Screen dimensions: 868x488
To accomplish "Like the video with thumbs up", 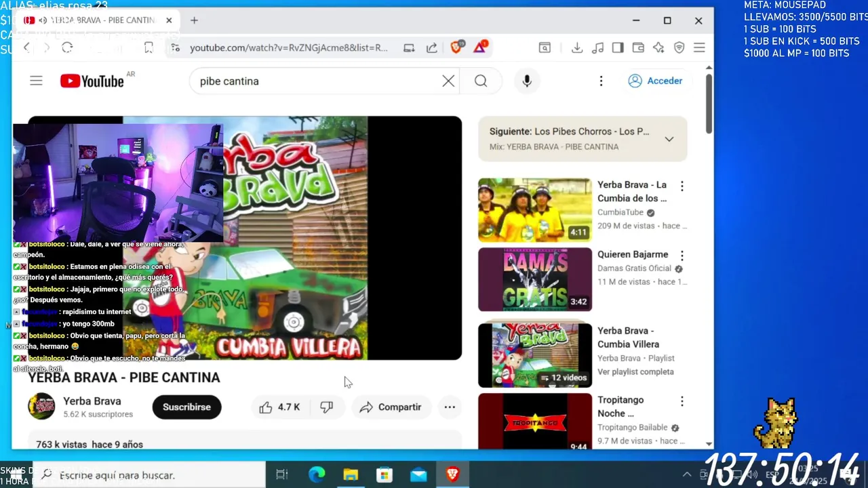I will pos(281,407).
